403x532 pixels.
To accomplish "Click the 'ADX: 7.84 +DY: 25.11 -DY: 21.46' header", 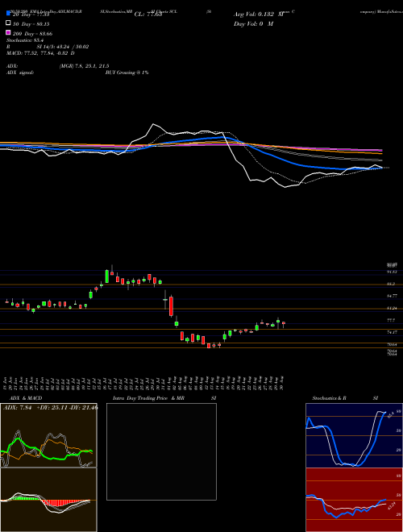I will [50, 407].
